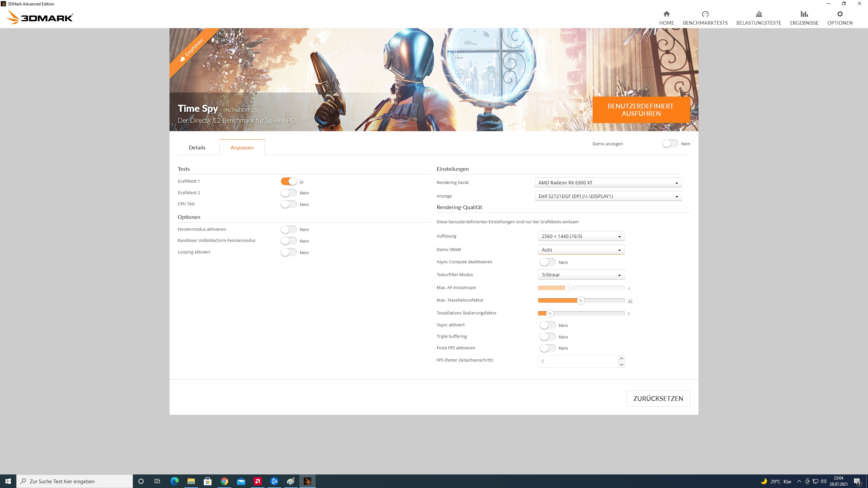Toggle Demo anzeigen switch
This screenshot has height=488, width=868.
pyautogui.click(x=670, y=144)
